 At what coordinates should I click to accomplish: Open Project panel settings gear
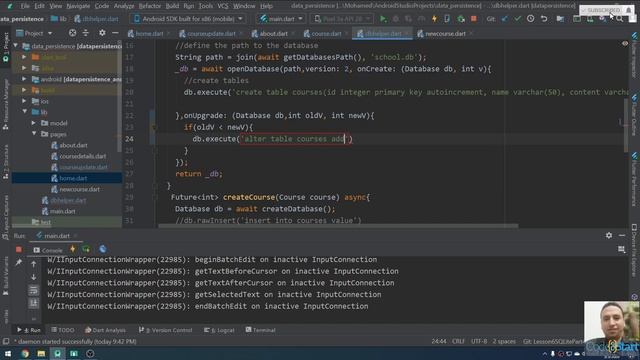click(102, 33)
